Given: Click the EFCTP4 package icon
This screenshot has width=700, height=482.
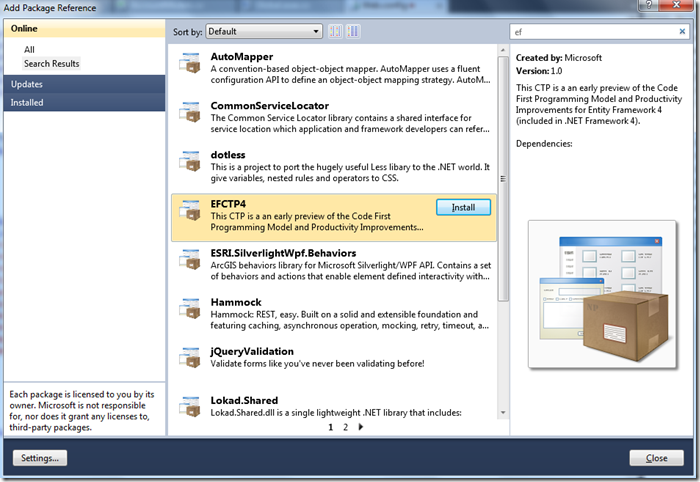Looking at the screenshot, I should pos(190,210).
